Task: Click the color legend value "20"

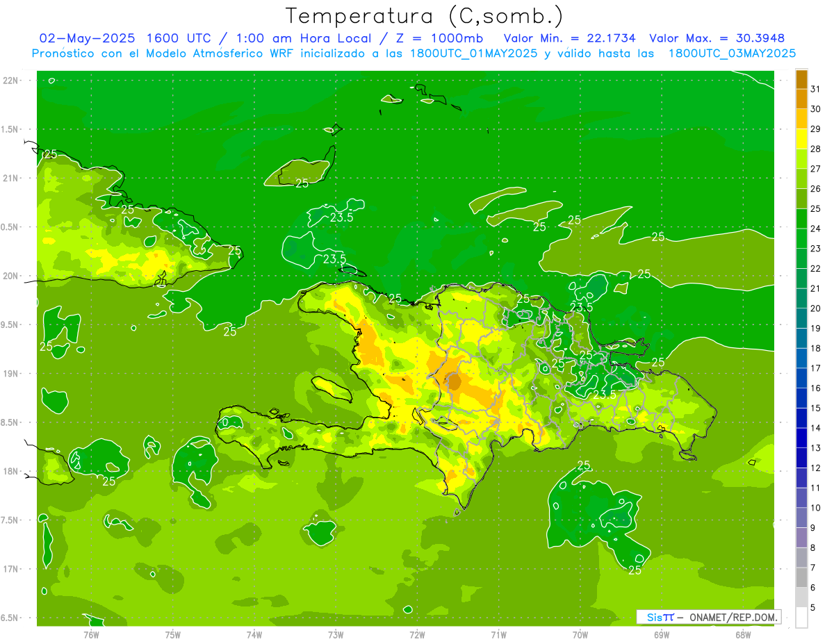Action: click(x=816, y=308)
